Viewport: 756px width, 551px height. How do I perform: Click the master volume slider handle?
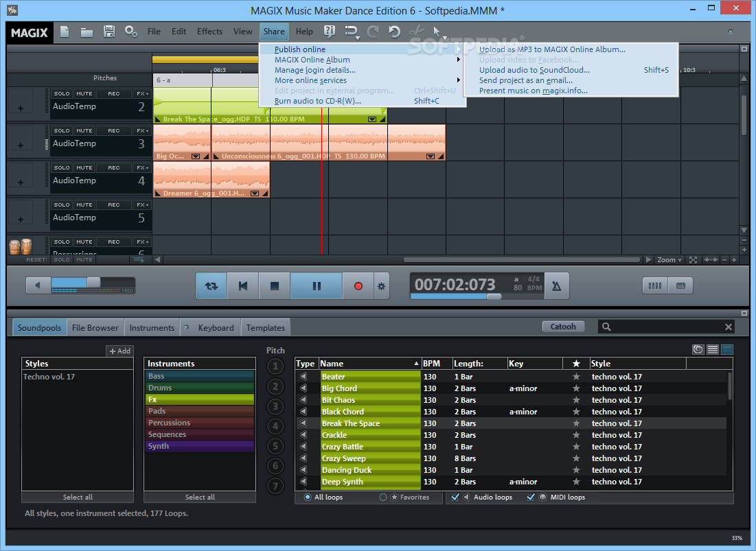click(93, 282)
